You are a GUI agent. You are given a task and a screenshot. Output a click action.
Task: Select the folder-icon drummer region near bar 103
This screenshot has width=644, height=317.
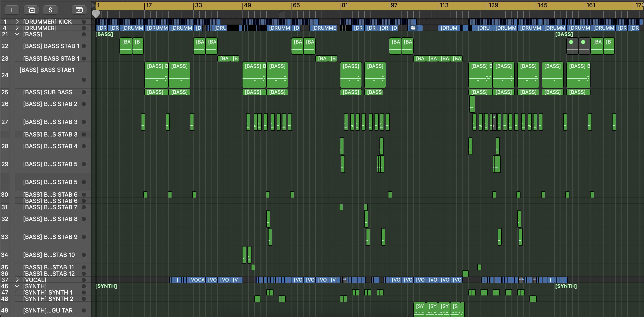(415, 28)
